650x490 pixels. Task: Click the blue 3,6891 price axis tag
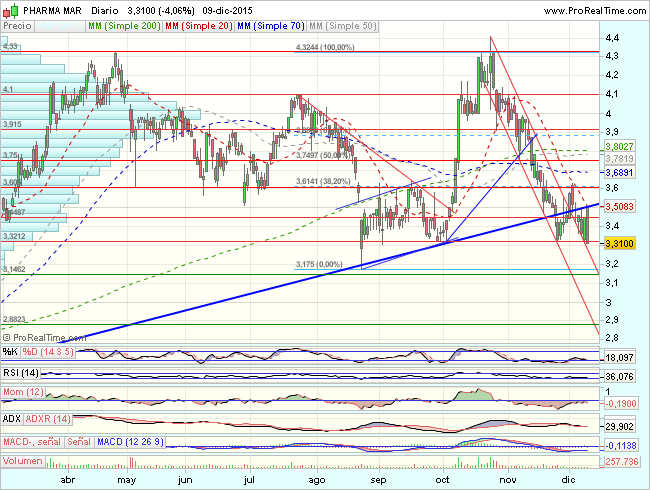(619, 172)
